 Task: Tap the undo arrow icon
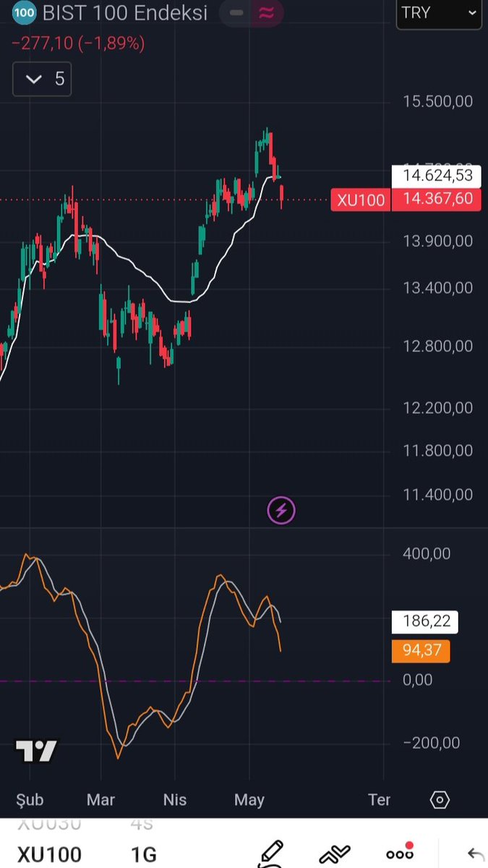coord(476,854)
